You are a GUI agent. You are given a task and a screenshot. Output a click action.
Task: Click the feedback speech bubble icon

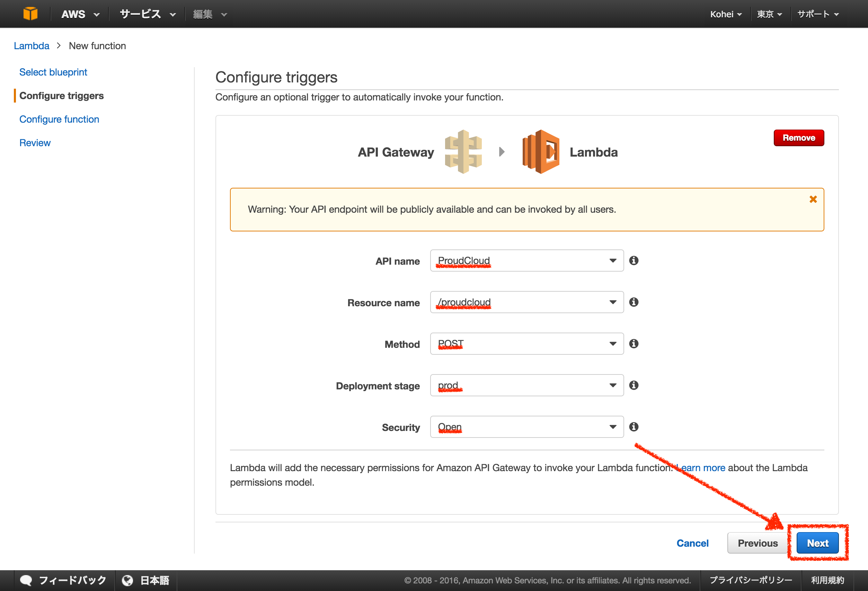pos(25,580)
